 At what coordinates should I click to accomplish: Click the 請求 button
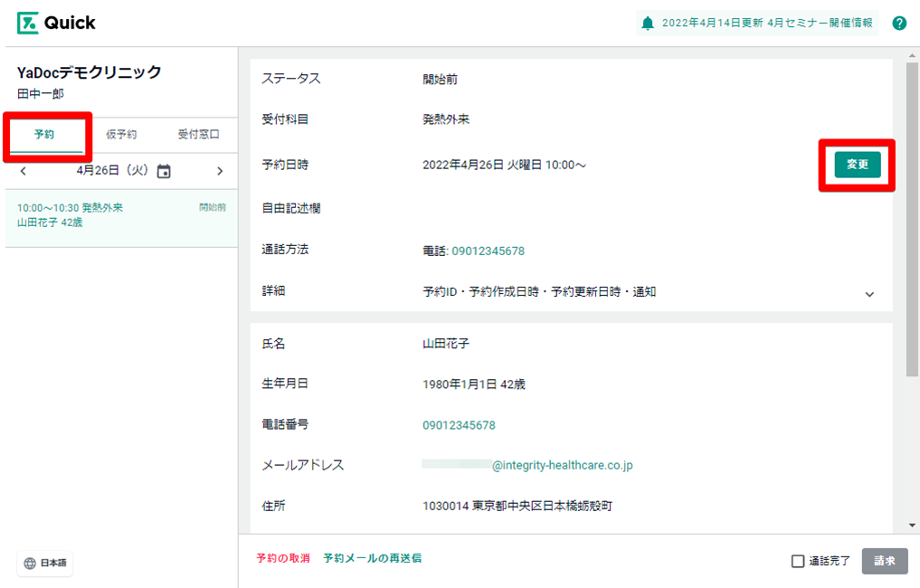(x=884, y=561)
